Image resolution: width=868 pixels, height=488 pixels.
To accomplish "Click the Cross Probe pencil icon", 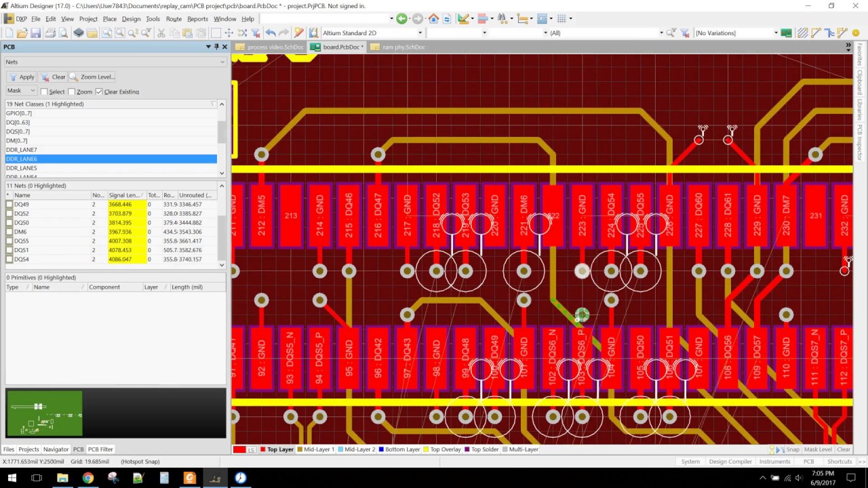I will click(298, 33).
